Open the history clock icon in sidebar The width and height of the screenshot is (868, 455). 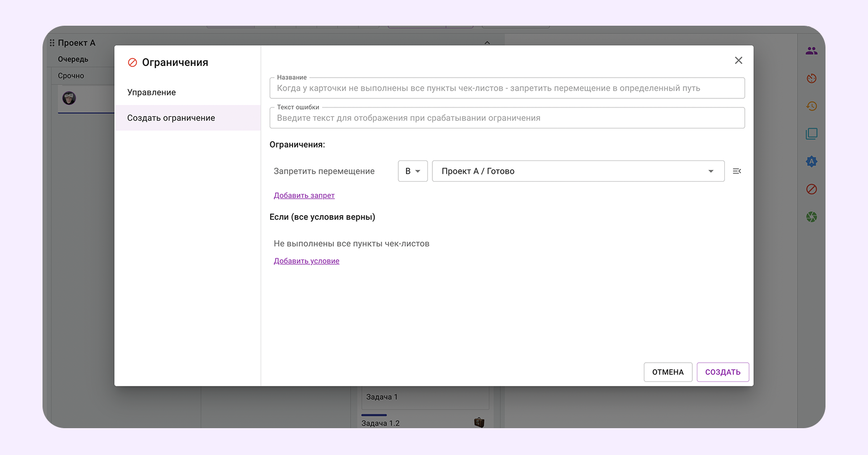tap(812, 106)
